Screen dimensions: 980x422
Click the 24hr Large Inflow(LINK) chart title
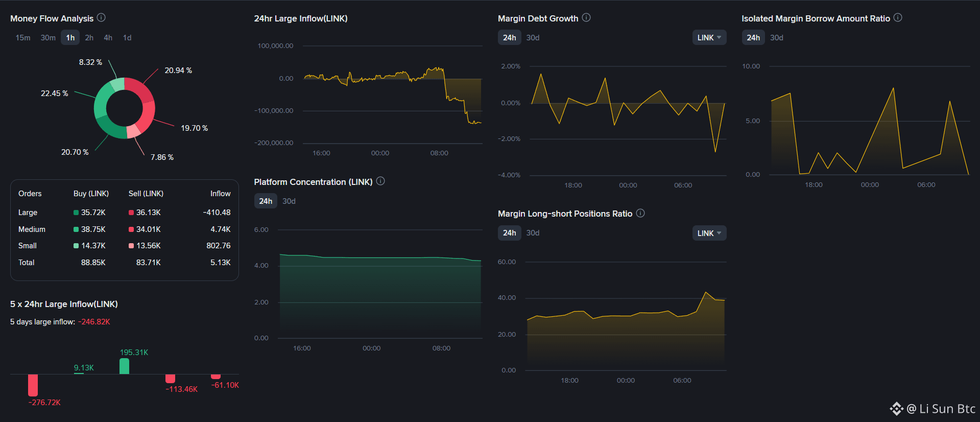pyautogui.click(x=301, y=18)
